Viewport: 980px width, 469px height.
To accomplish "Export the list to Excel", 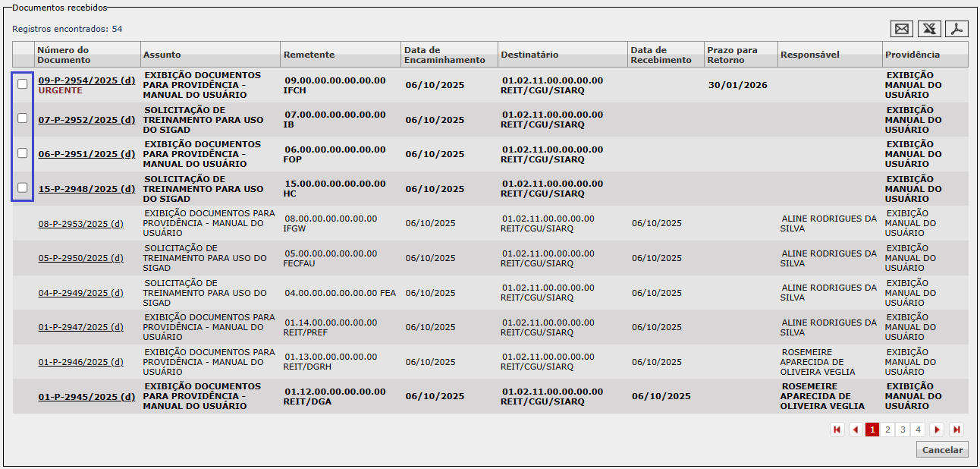I will (x=929, y=29).
